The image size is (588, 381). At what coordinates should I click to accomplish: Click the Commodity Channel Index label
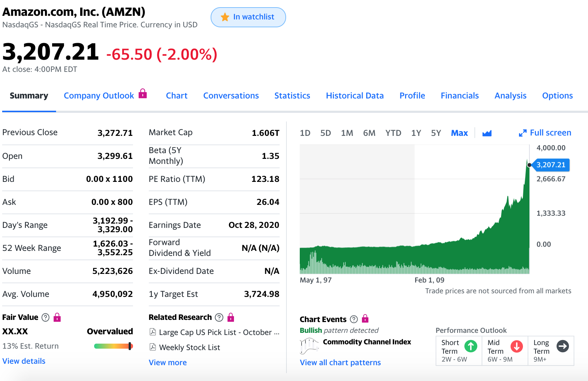(367, 342)
